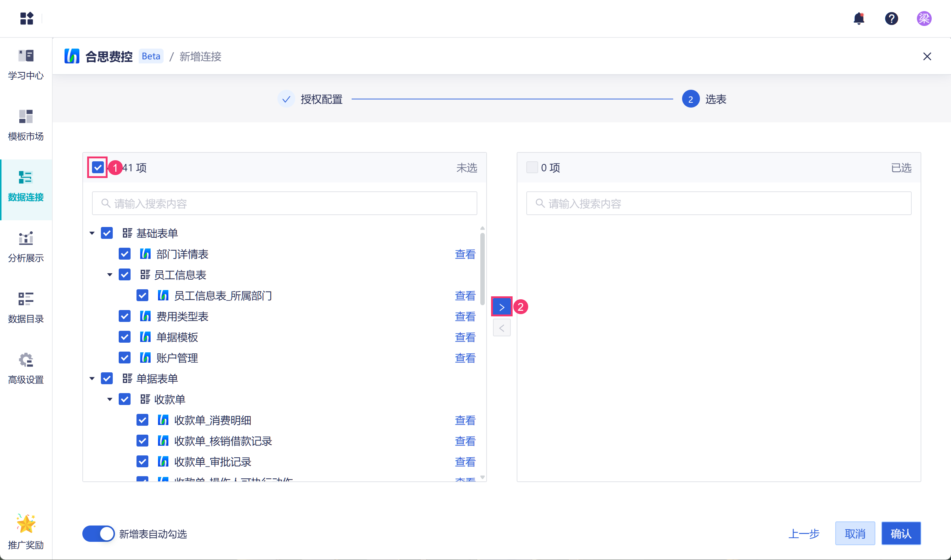Image resolution: width=951 pixels, height=560 pixels.
Task: Open the app grid launcher icon
Action: click(x=26, y=18)
